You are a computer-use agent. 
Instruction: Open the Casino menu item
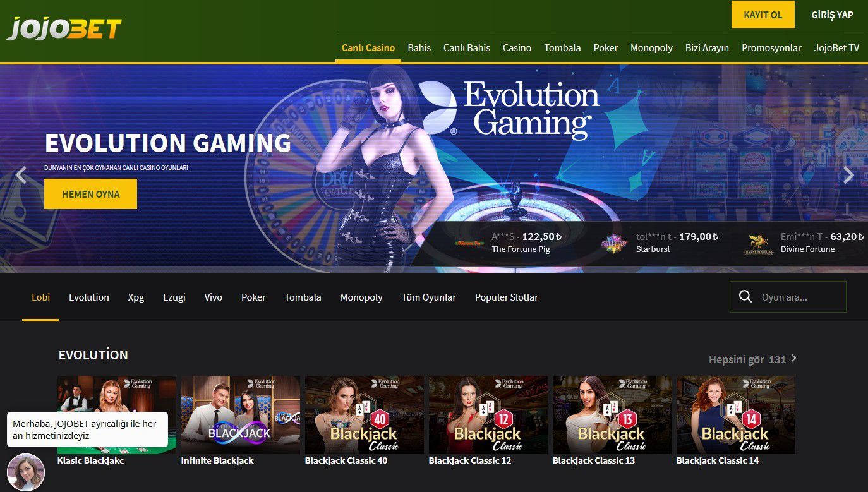(x=517, y=48)
